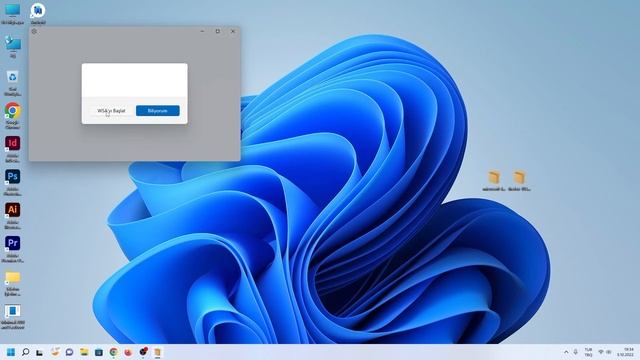Open the TUR language switcher in the tray
640x360 pixels.
pos(588,352)
